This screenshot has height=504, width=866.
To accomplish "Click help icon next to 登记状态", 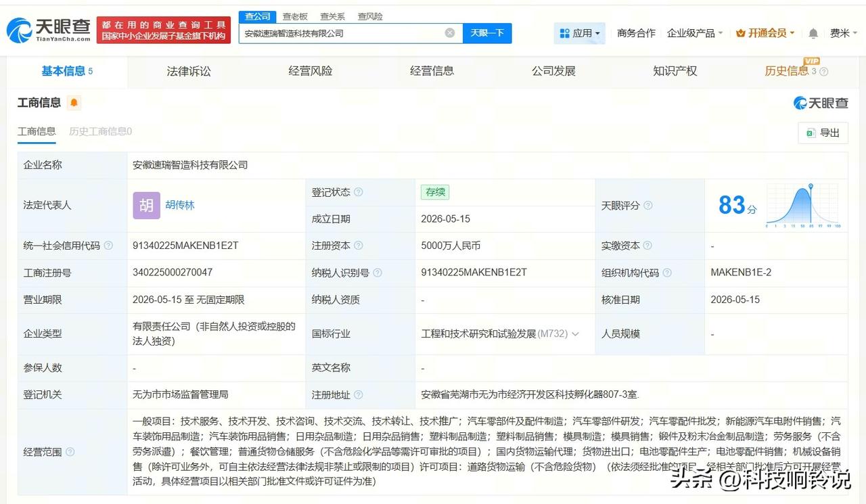I will pos(359,192).
